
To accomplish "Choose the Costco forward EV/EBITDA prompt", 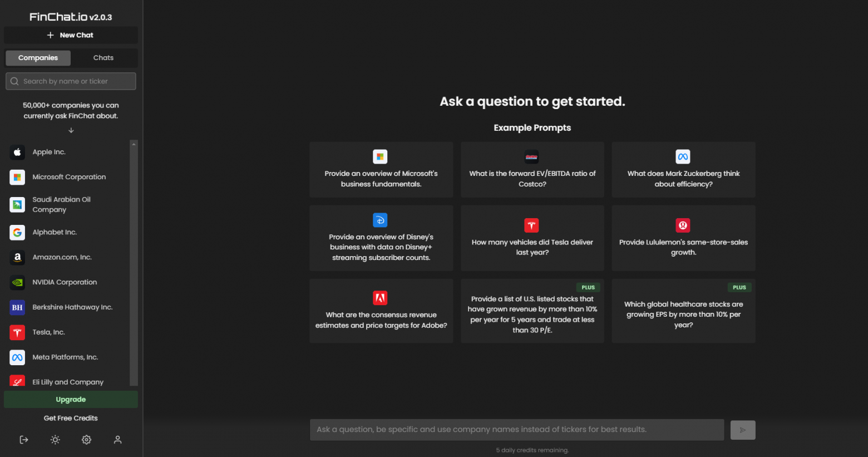I will (532, 170).
